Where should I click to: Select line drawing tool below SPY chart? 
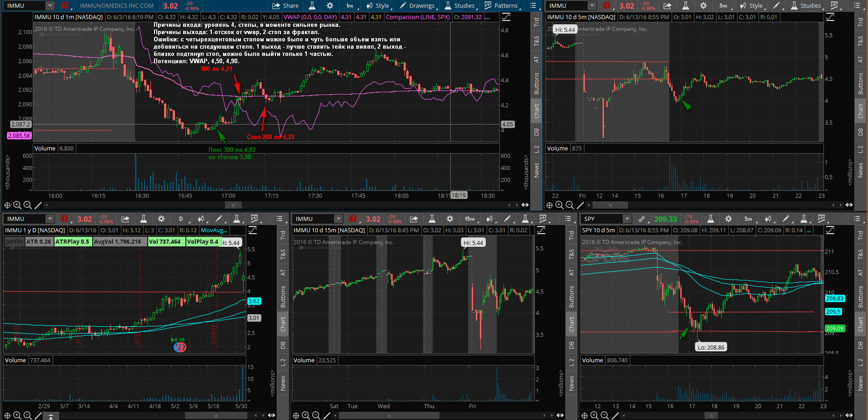[x=615, y=415]
